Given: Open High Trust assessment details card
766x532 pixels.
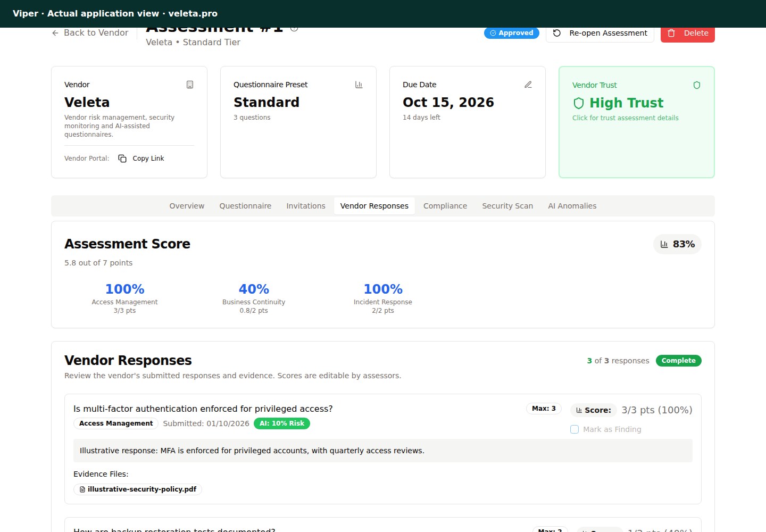Looking at the screenshot, I should point(637,122).
